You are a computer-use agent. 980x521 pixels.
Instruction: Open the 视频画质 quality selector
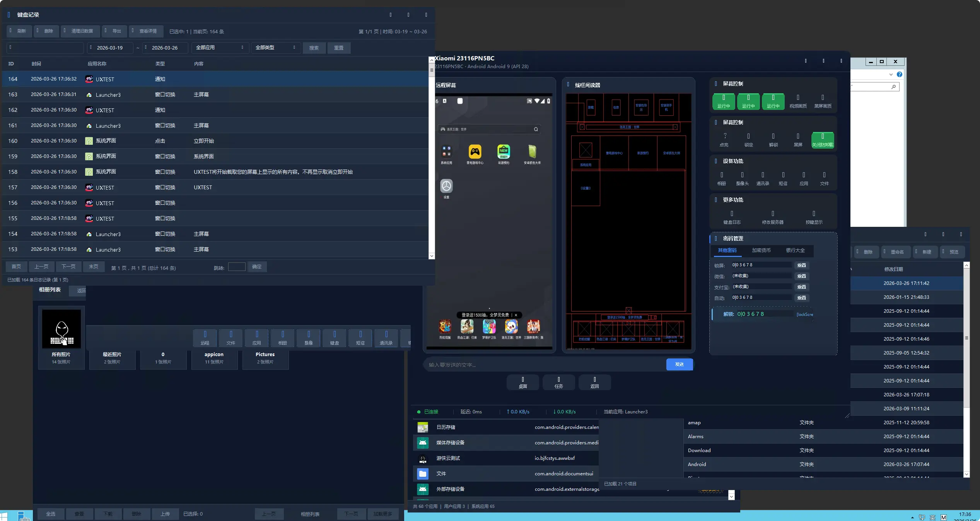click(798, 101)
